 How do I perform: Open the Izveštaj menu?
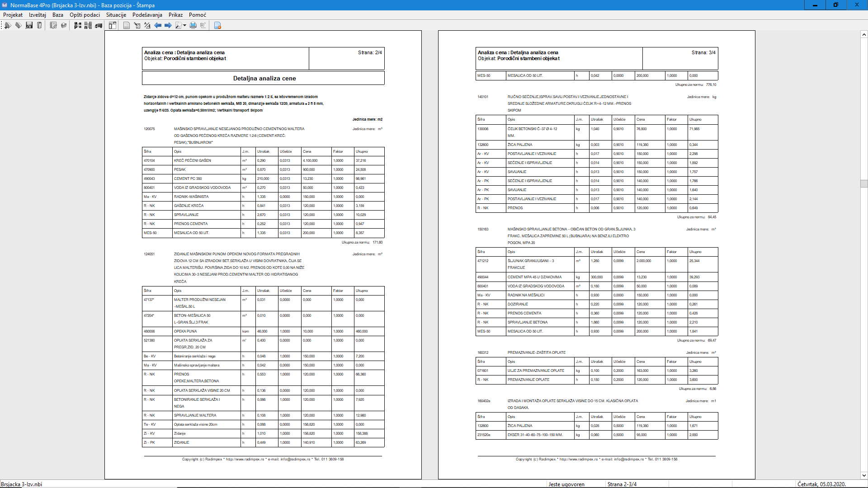(38, 15)
